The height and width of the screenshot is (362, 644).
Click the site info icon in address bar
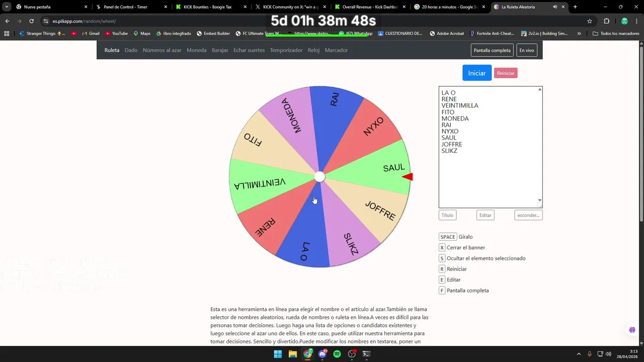click(x=46, y=21)
